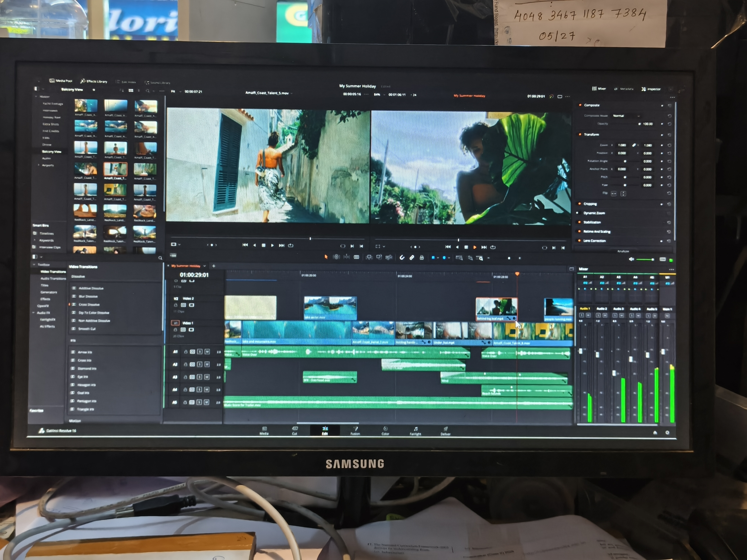The image size is (747, 560).
Task: Play the source viewer clip
Action: click(x=272, y=245)
